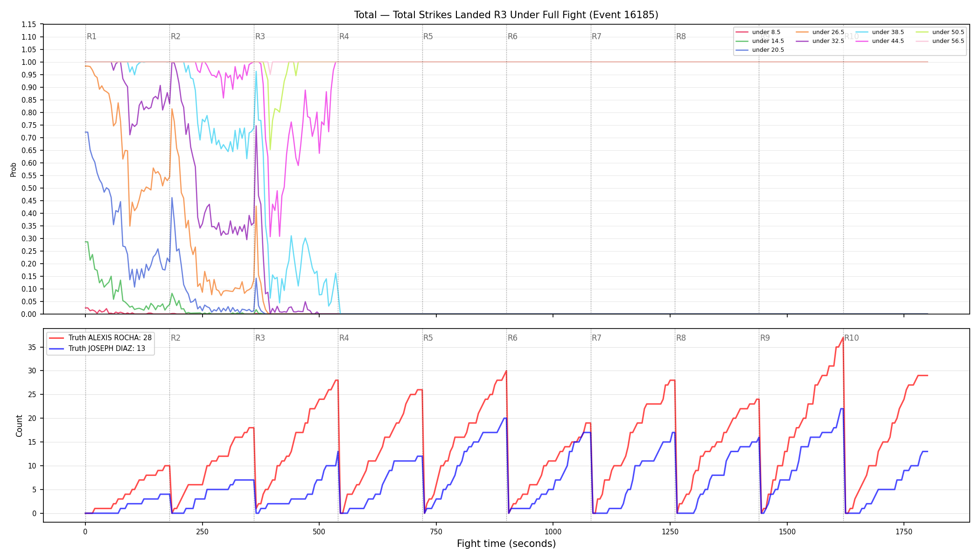Click the 35 tick on the Count axis
The image size is (980, 560).
coord(32,347)
